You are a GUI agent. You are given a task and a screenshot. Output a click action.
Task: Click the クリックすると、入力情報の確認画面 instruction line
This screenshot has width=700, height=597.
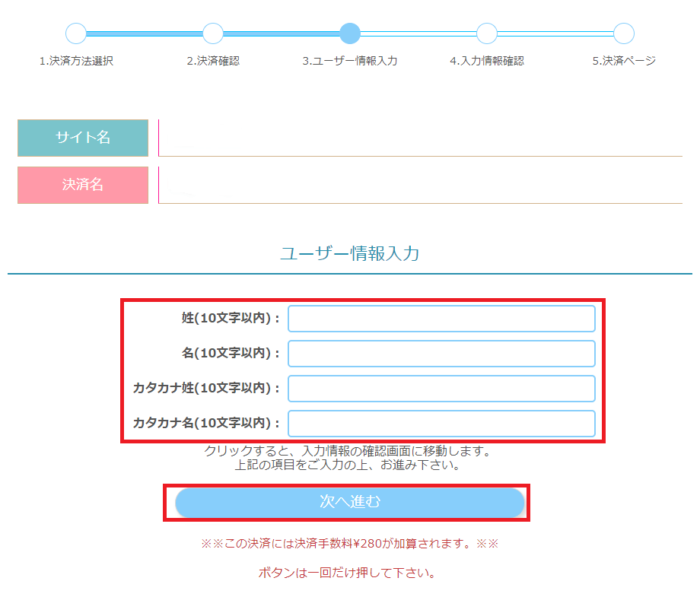[348, 451]
